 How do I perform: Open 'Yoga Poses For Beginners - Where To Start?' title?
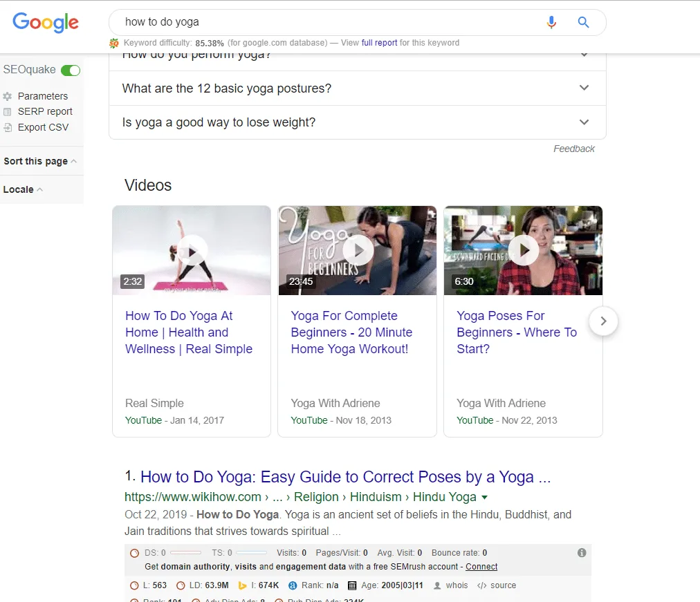tap(517, 332)
